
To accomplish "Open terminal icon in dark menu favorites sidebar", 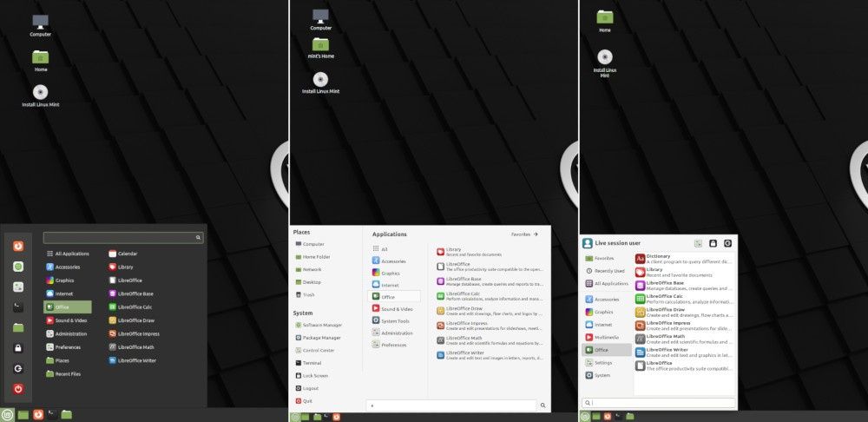I will [18, 307].
